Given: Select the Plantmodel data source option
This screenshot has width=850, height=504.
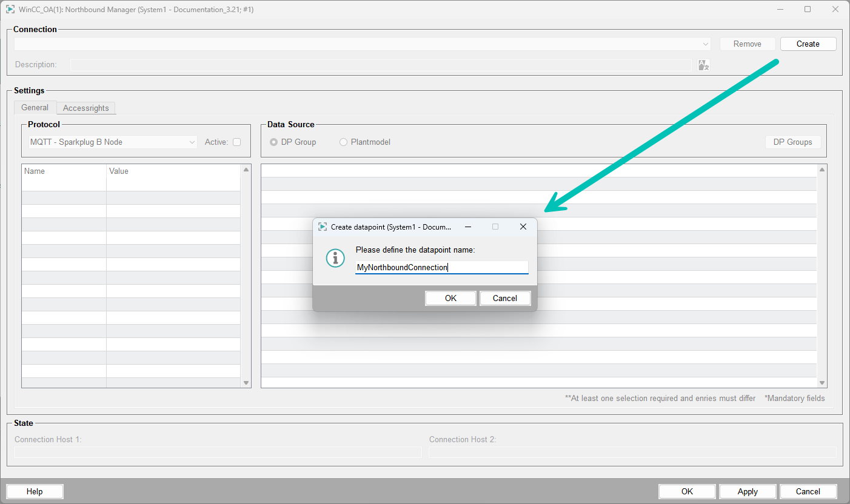Looking at the screenshot, I should tap(344, 142).
